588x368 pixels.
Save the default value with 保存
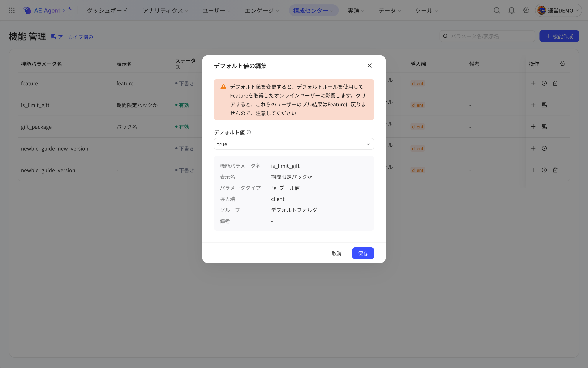click(363, 253)
